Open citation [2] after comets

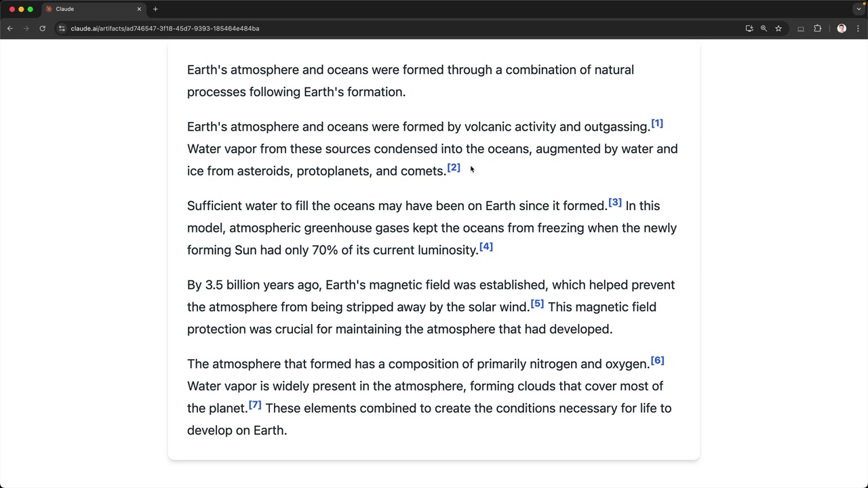tap(454, 168)
